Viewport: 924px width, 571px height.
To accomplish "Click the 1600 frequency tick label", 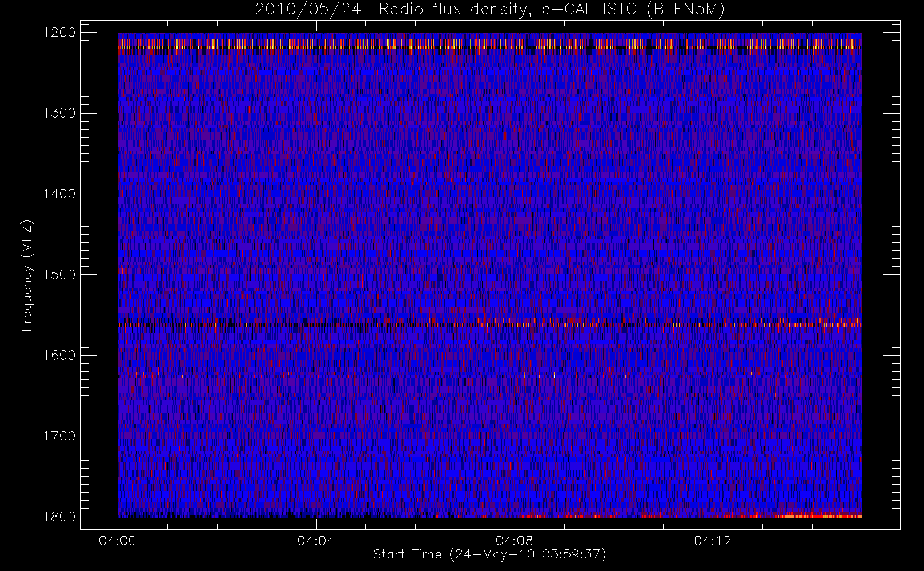I will (59, 355).
